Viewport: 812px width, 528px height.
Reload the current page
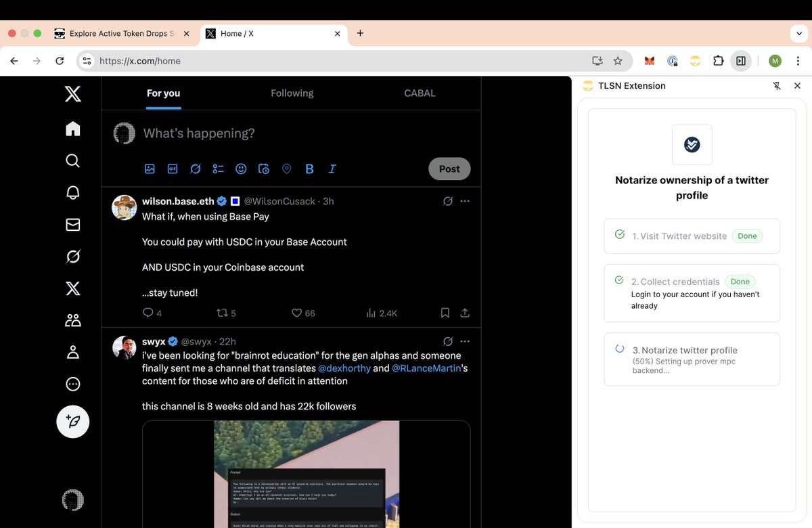[x=60, y=61]
